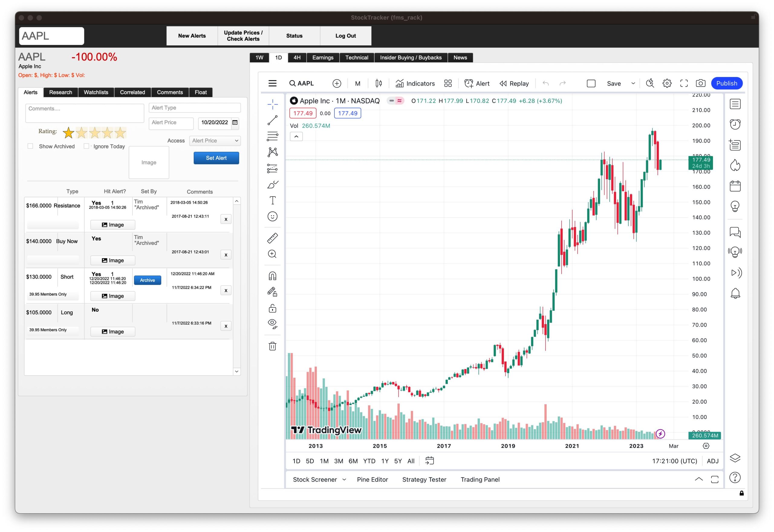774x532 pixels.
Task: Open the Access dropdown
Action: (215, 141)
